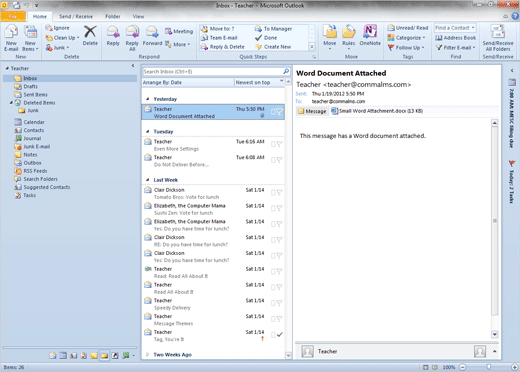
Task: Delete the selected message with the X icon
Action: pos(90,36)
